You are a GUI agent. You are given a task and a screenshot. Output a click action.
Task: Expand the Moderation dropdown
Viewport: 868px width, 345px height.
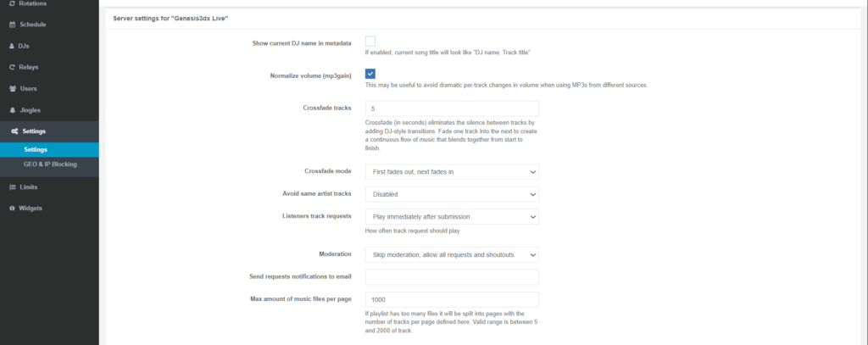(x=452, y=254)
